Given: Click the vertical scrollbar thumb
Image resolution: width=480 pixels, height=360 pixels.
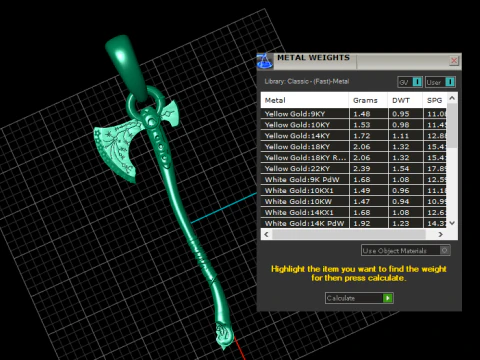Looking at the screenshot, I should [452, 126].
